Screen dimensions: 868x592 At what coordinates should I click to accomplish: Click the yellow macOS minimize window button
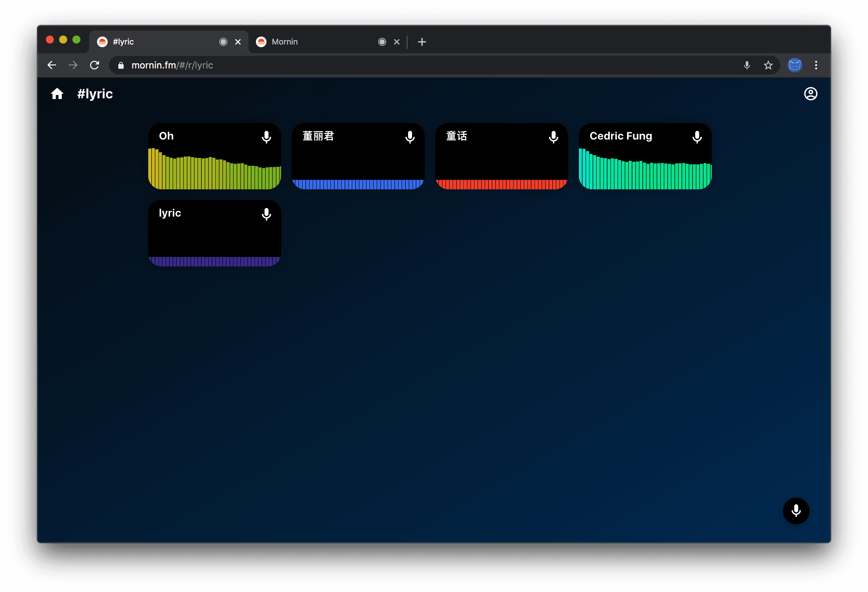tap(63, 40)
